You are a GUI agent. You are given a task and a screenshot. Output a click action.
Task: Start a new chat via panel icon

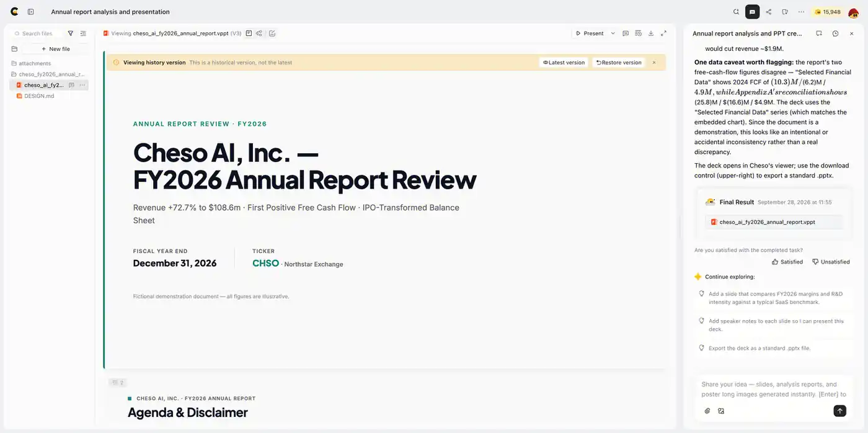click(819, 33)
